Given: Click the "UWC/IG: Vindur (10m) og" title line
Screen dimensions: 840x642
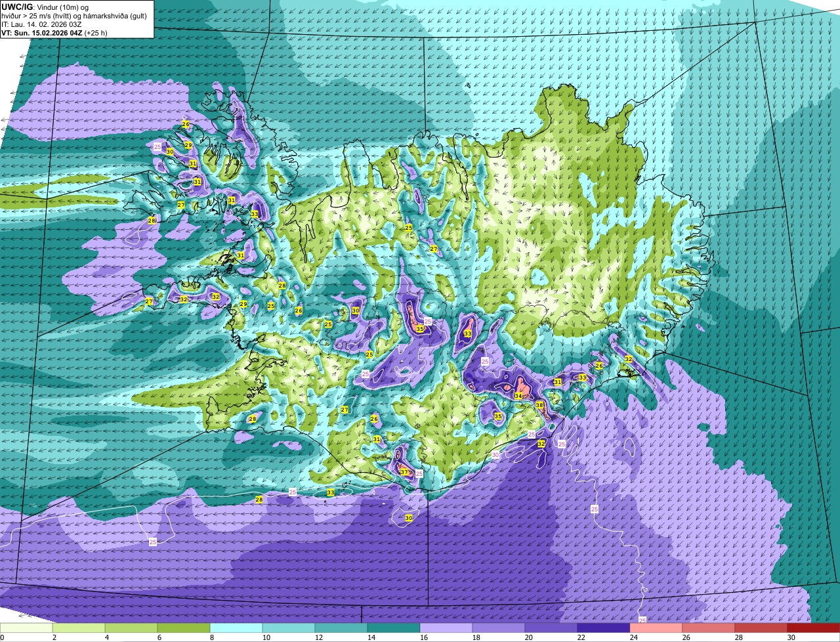Looking at the screenshot, I should pos(45,7).
